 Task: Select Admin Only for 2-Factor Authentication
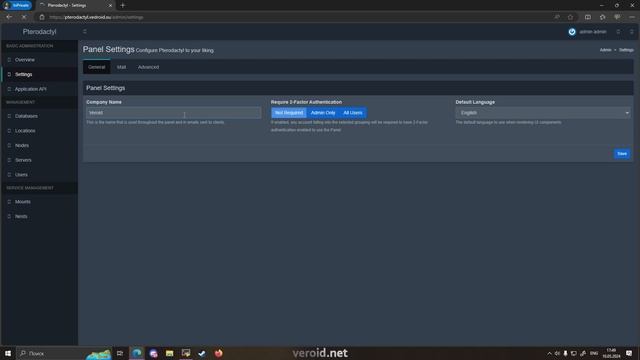point(323,113)
